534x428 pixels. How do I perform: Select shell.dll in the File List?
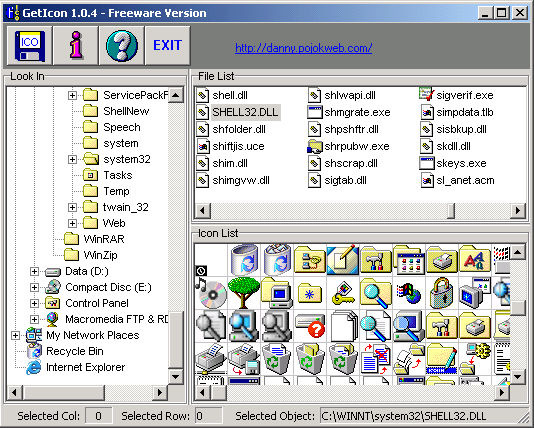[222, 95]
